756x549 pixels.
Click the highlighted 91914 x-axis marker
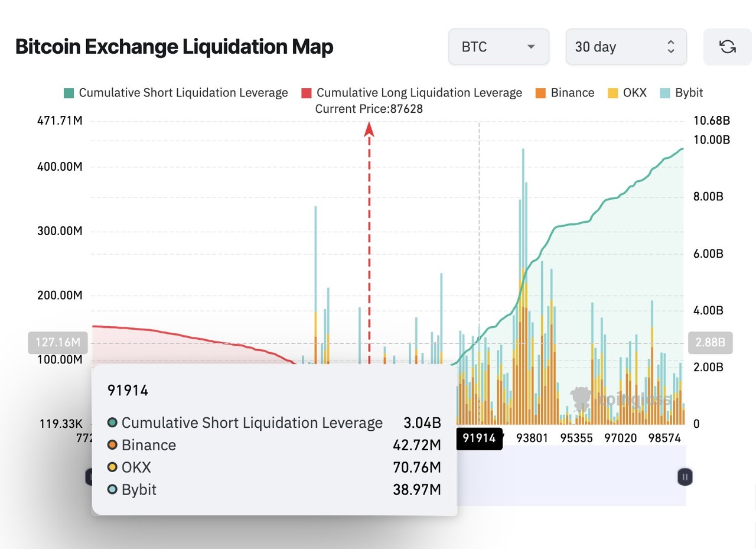(x=479, y=438)
